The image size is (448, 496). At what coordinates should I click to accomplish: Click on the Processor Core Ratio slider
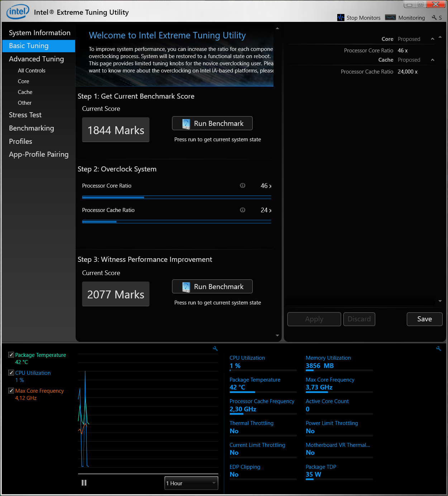click(x=177, y=197)
